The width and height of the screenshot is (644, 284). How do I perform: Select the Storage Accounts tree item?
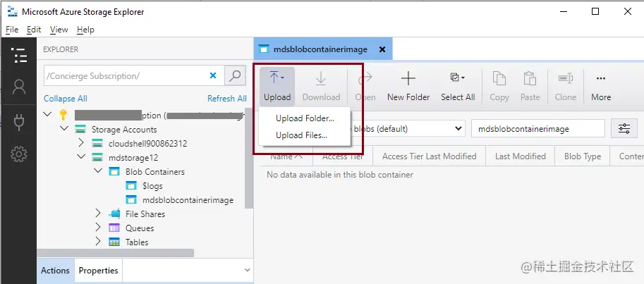click(124, 130)
